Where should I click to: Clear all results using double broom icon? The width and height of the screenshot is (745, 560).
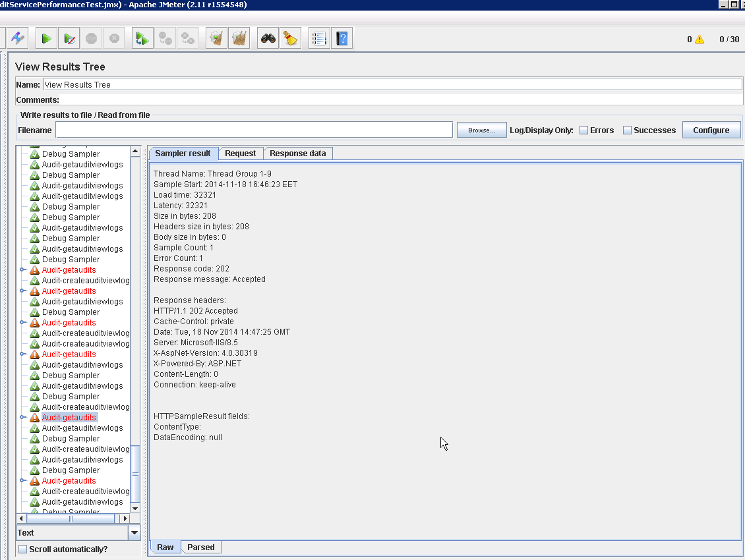(239, 38)
